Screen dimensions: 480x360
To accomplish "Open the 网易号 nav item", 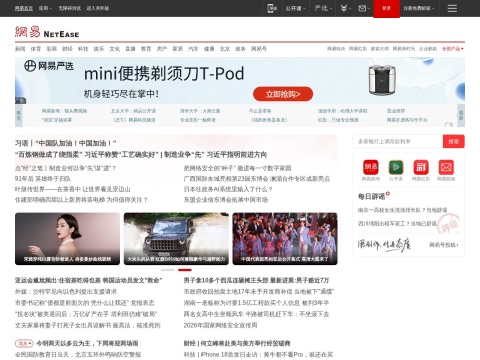I will (259, 49).
